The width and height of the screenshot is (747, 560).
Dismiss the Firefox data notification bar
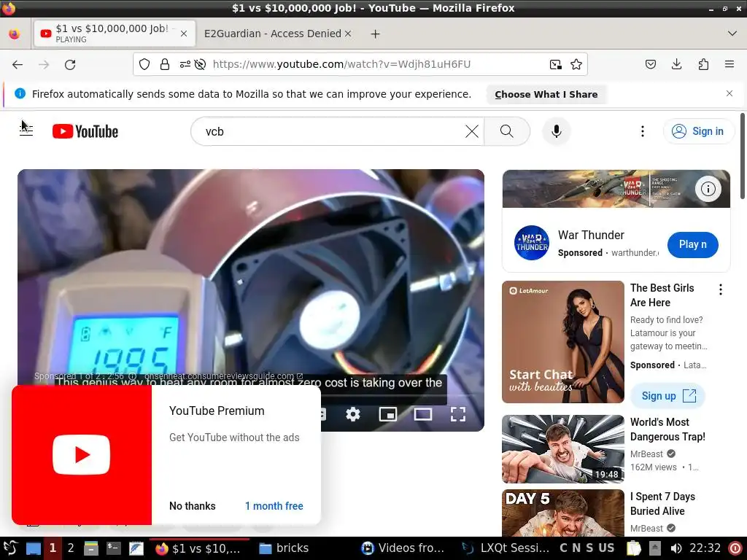[x=729, y=93]
